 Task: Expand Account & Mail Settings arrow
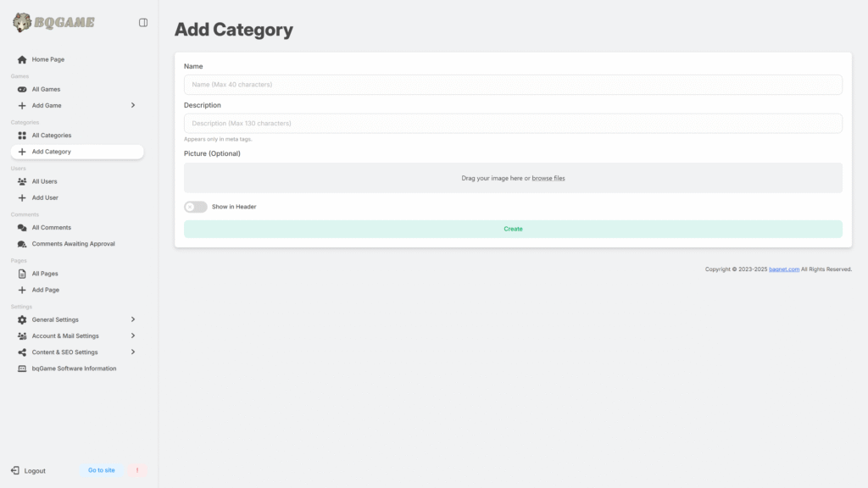point(133,335)
